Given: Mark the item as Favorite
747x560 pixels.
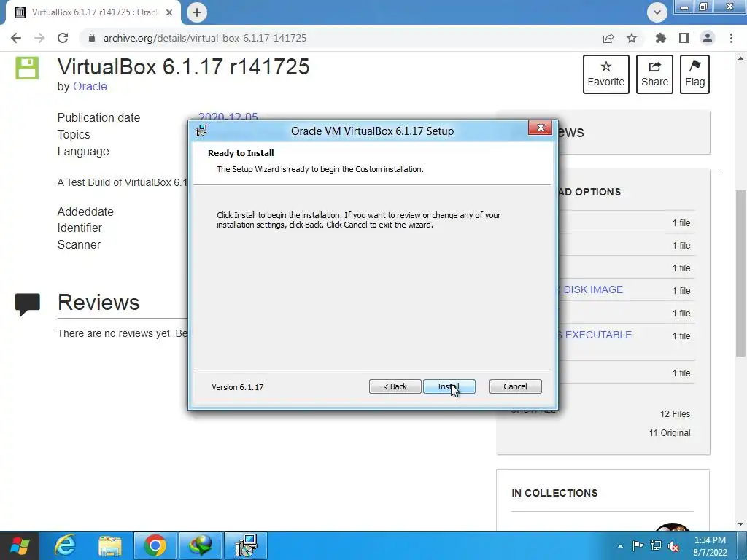Looking at the screenshot, I should point(606,74).
